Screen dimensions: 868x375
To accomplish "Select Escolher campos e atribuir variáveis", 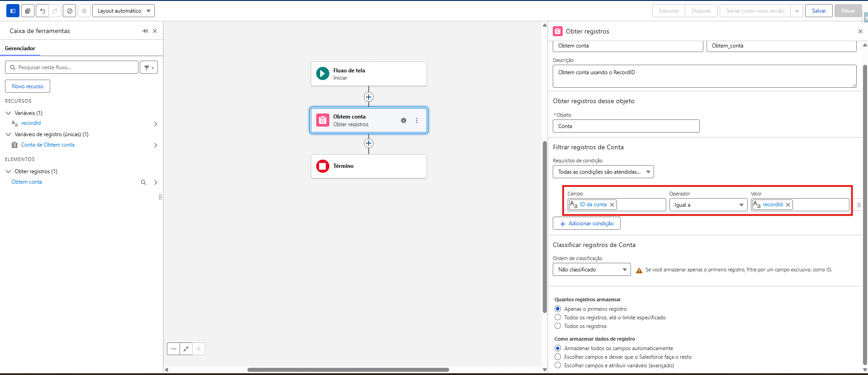I will tap(558, 366).
